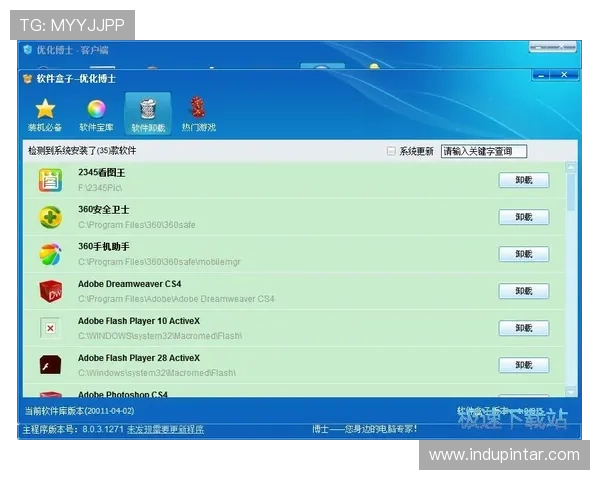
Task: Open the 软件宝库 colorful disc icon
Action: click(x=96, y=115)
